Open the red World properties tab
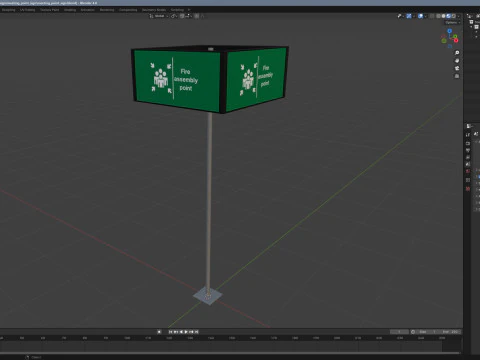Screen dimensions: 480x360 tap(468, 171)
